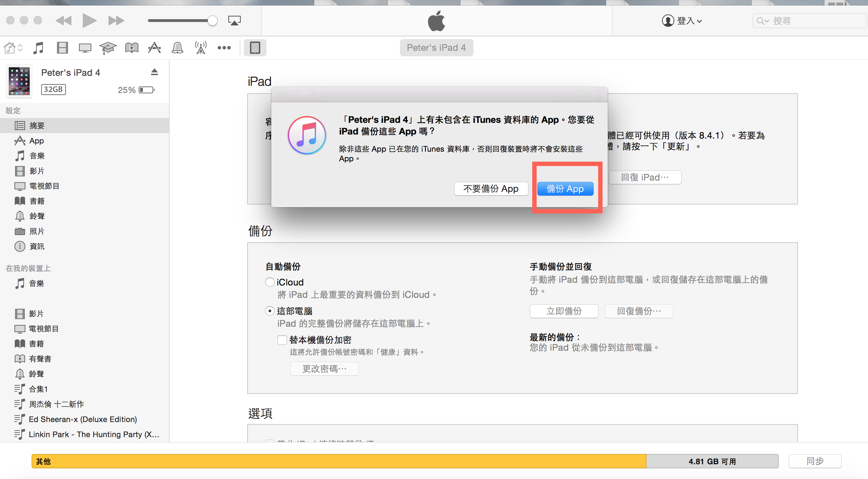Open the Music library icon in toolbar

38,48
